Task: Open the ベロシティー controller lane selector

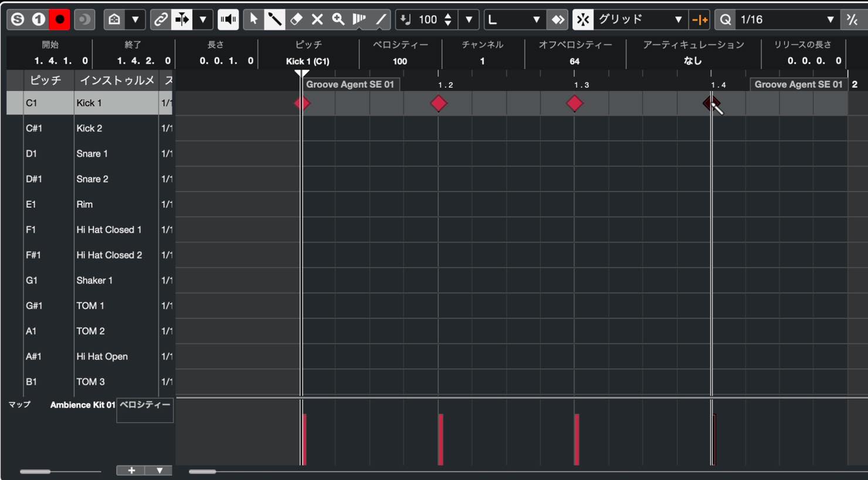Action: tap(145, 410)
